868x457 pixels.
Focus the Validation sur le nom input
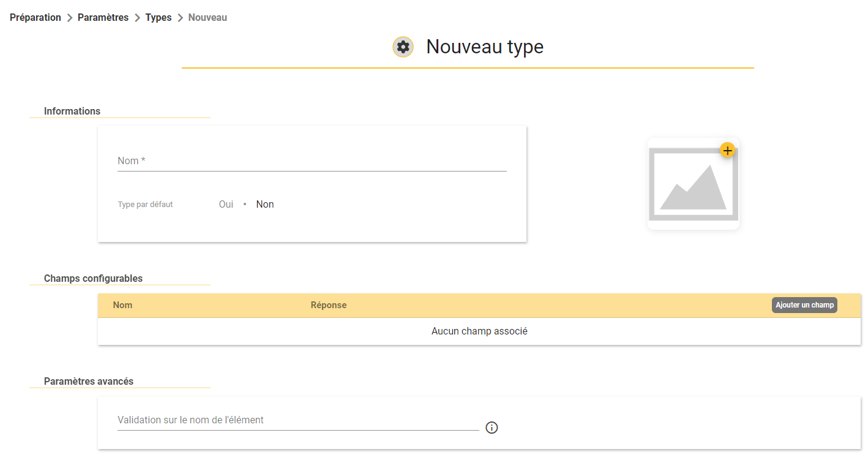tap(298, 420)
